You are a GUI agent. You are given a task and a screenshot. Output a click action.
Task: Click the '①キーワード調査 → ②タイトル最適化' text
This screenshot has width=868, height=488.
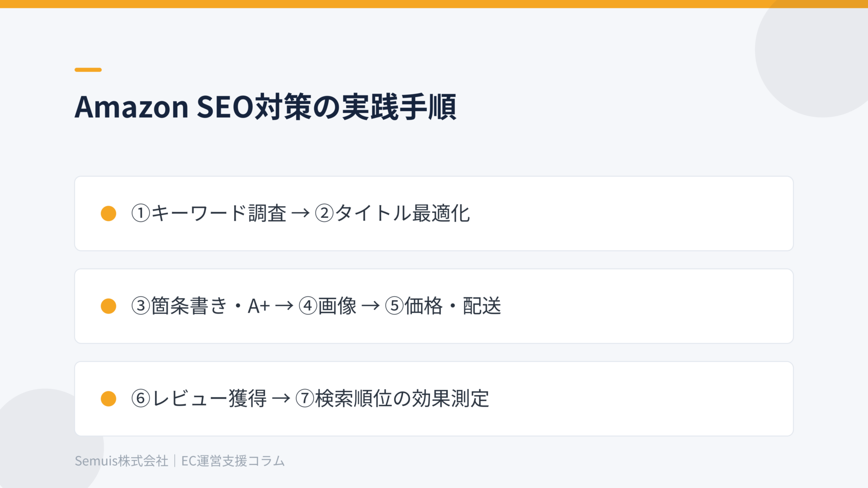[301, 213]
